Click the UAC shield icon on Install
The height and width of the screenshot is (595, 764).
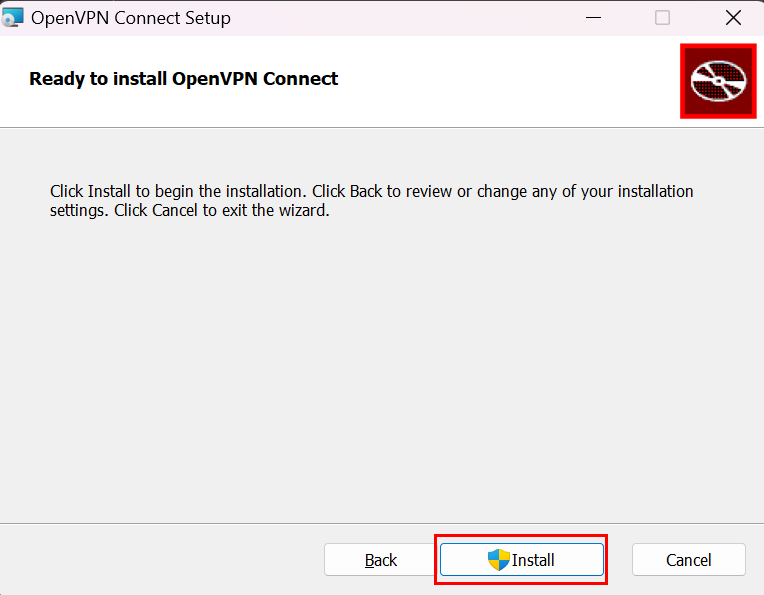[498, 560]
